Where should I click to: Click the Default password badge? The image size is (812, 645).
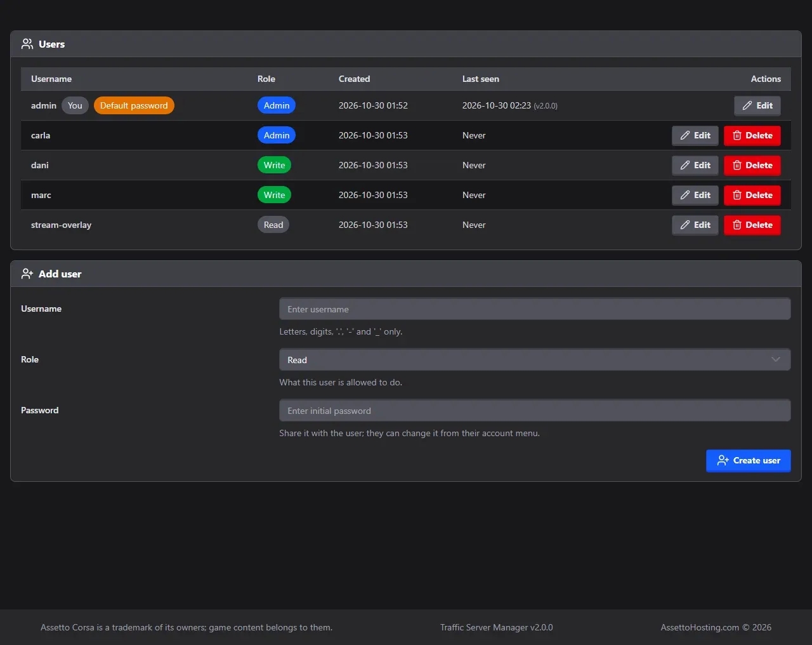(134, 105)
